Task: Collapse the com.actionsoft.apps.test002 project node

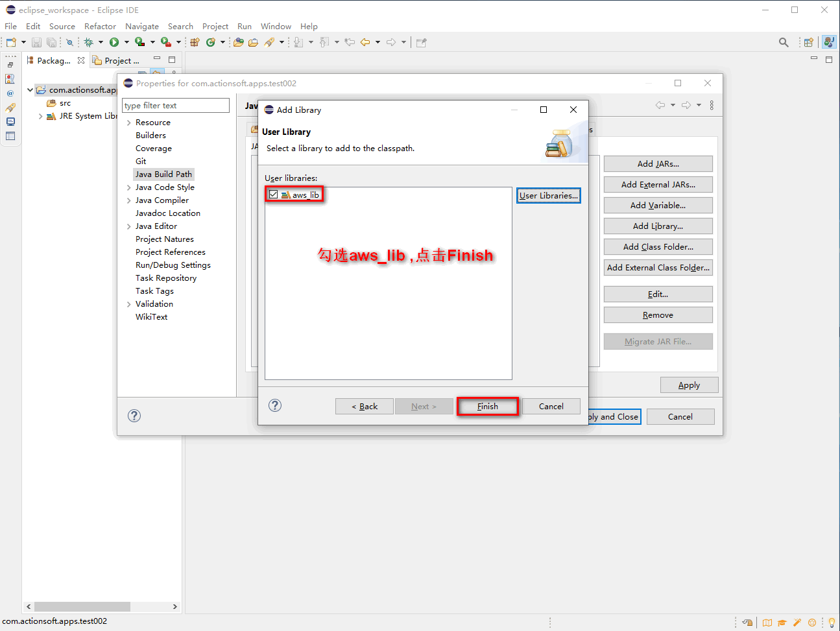Action: click(x=30, y=90)
